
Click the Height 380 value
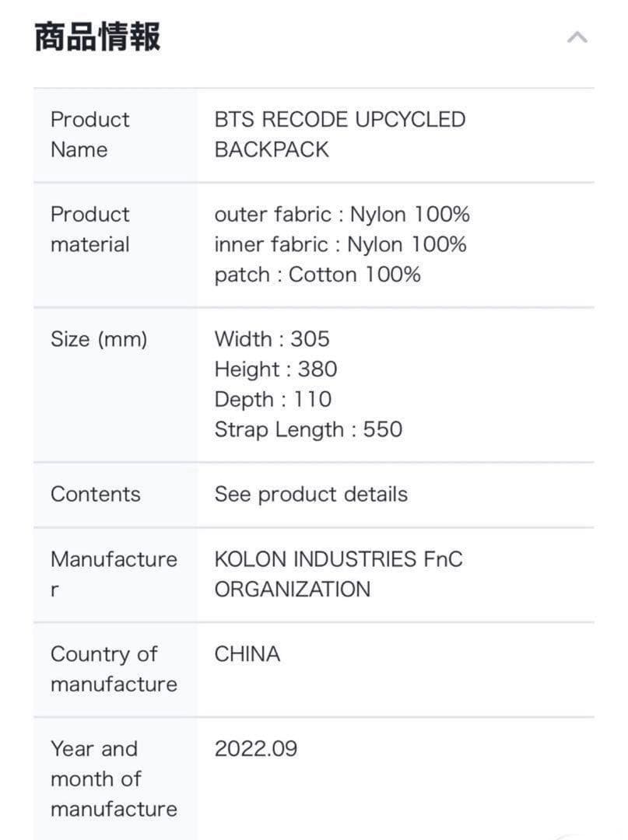coord(275,369)
